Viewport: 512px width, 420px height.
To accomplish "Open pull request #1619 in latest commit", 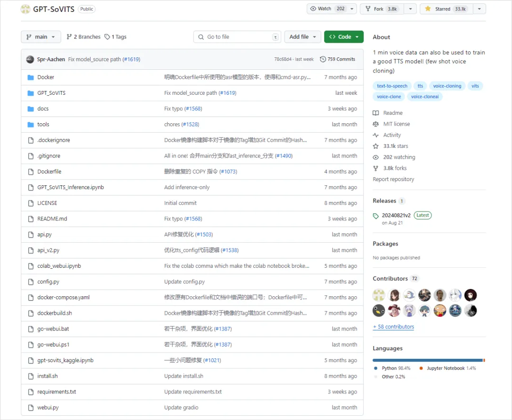I will tap(131, 59).
